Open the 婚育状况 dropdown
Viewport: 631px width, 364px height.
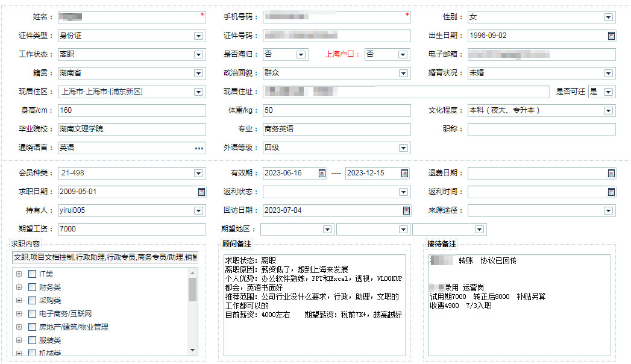608,73
